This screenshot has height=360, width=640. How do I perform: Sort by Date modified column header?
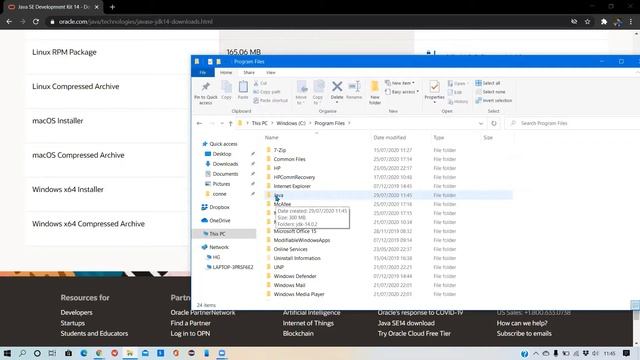click(390, 138)
